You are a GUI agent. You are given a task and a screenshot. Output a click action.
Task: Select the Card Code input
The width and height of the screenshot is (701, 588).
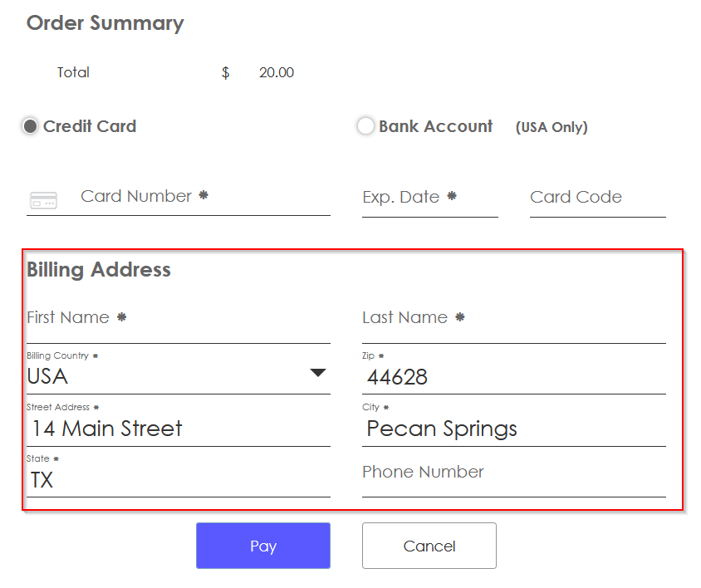597,198
